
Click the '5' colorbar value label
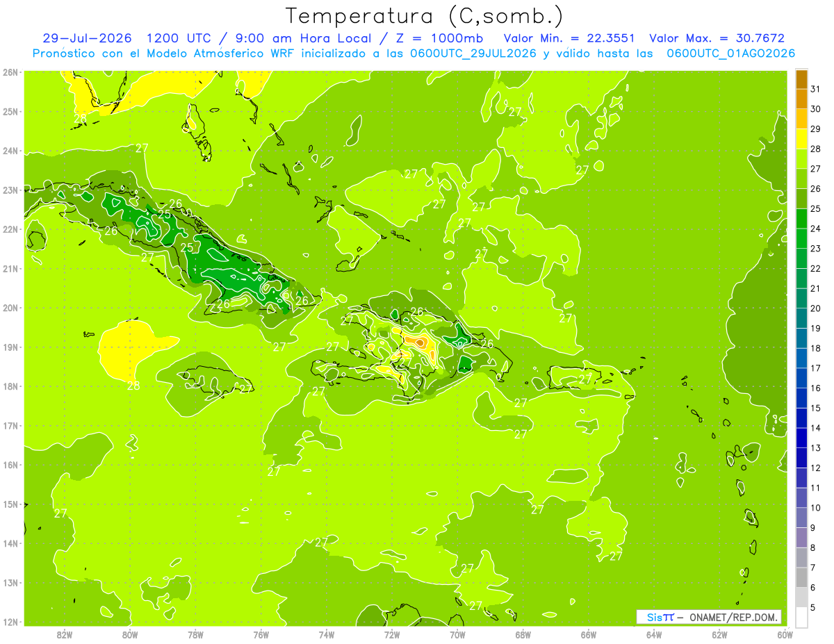coord(813,607)
